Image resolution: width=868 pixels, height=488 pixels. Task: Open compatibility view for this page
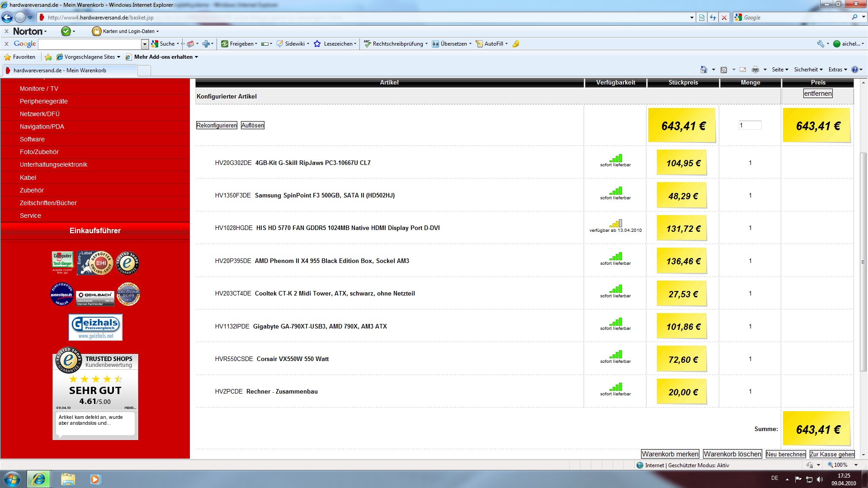[x=702, y=18]
